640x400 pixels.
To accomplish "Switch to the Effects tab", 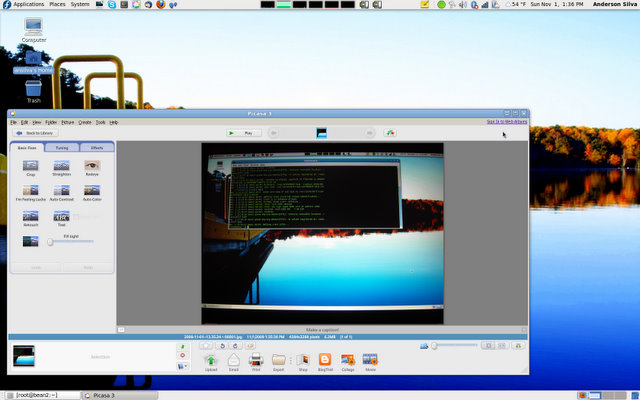I will [x=97, y=147].
